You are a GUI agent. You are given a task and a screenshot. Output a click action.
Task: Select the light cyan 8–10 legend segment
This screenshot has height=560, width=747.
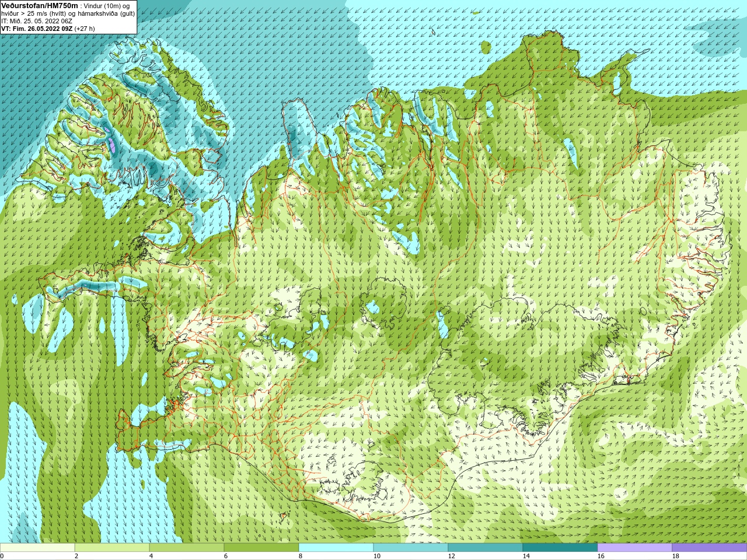(336, 548)
